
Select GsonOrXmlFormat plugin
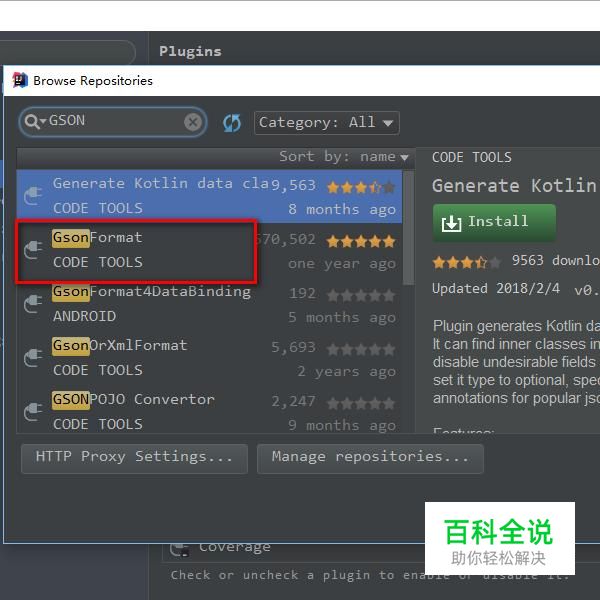[209, 359]
